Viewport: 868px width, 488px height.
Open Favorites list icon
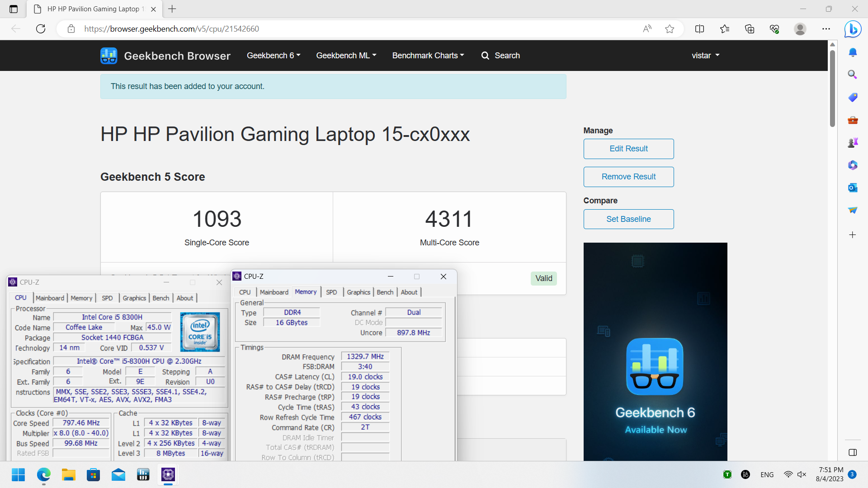725,29
